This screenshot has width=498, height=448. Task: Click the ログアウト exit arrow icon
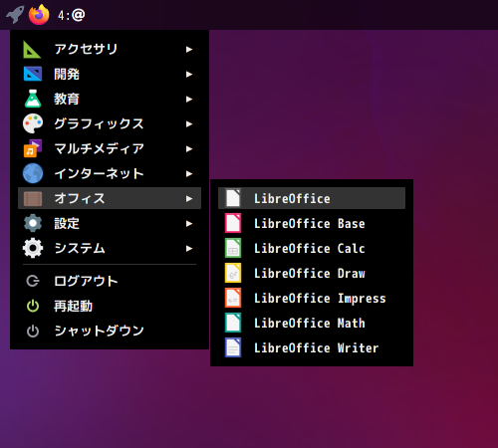pos(33,281)
